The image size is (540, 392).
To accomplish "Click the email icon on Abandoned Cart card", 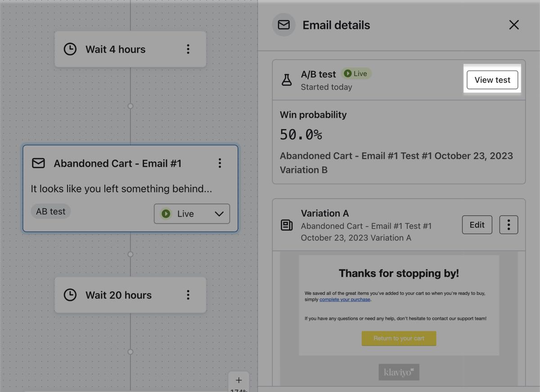I will click(x=38, y=163).
